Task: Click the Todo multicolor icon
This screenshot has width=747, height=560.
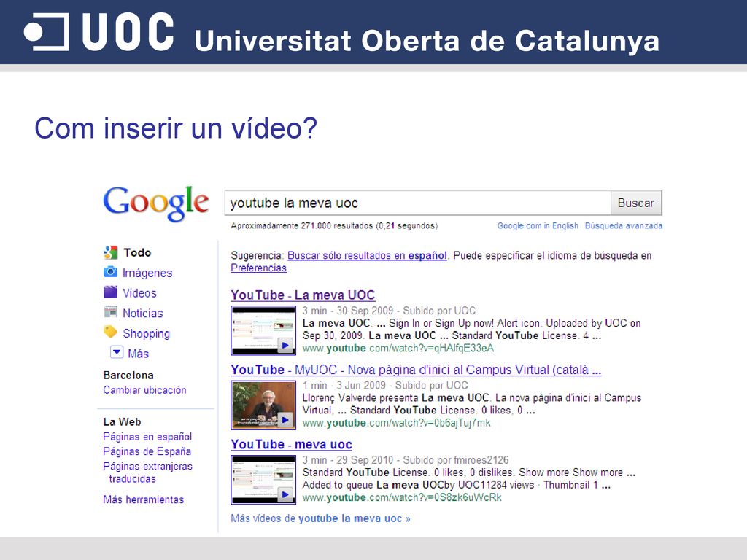Action: tap(111, 252)
